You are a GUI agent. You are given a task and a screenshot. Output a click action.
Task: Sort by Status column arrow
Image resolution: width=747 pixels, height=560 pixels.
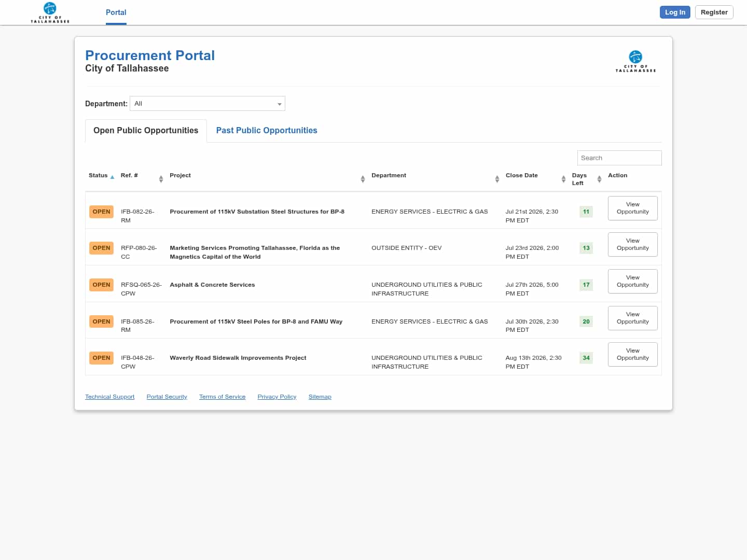(x=112, y=177)
